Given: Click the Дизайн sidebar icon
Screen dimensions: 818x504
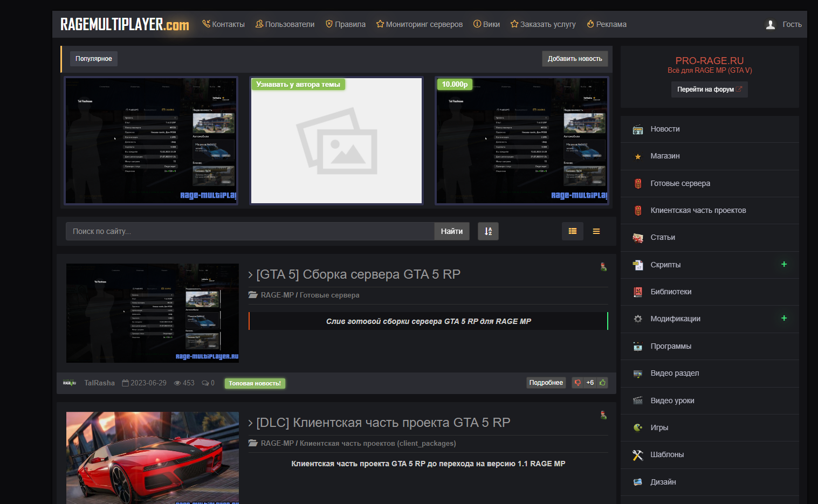Looking at the screenshot, I should click(x=638, y=482).
